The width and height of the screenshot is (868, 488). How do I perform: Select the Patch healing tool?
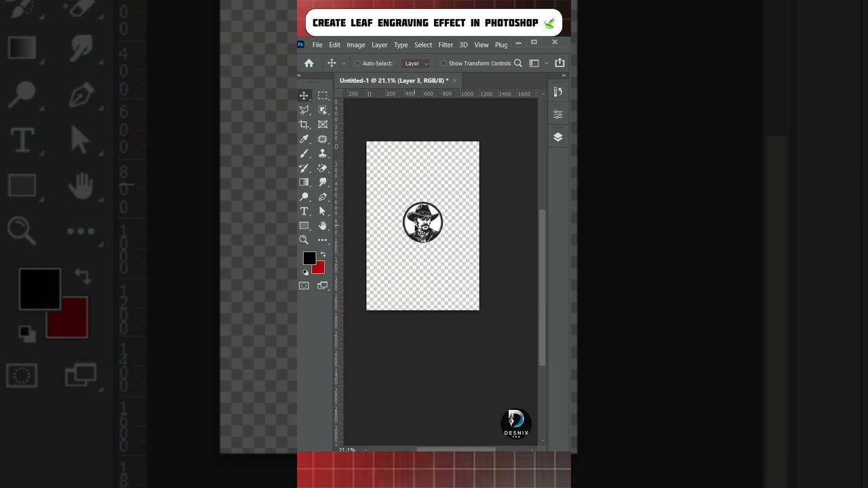coord(323,139)
